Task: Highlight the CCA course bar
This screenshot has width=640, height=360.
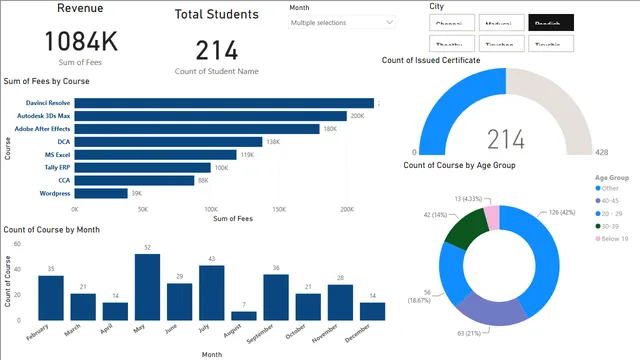Action: [134, 180]
